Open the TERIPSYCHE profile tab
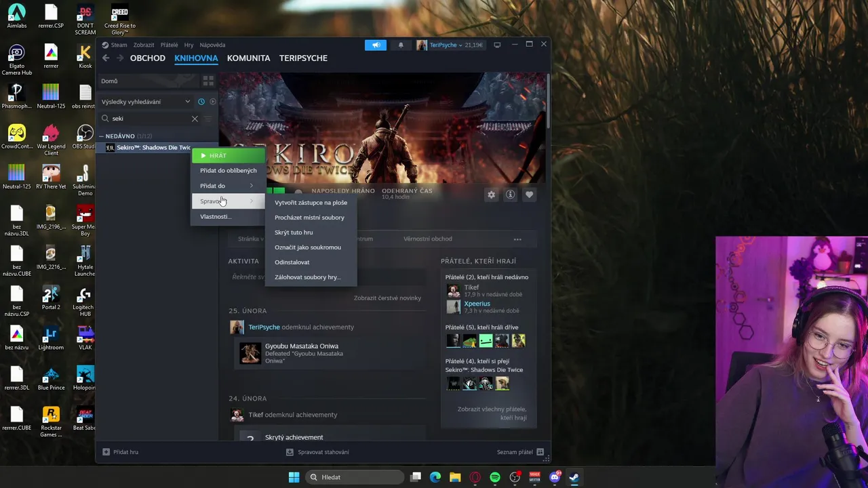 303,58
